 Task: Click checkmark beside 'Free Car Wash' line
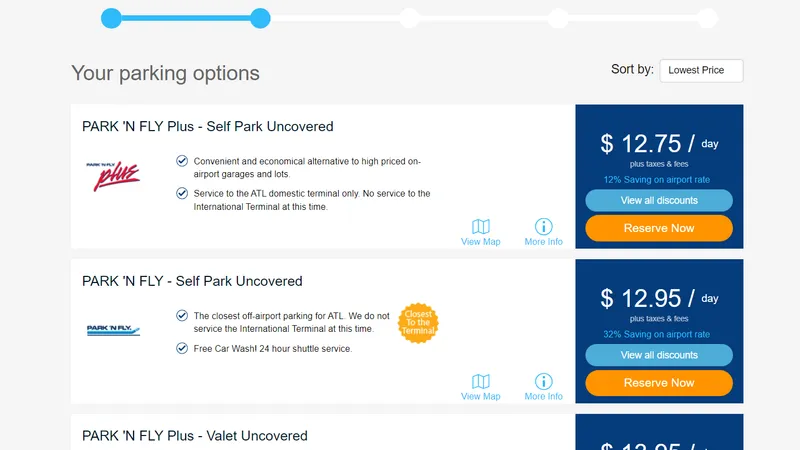click(x=182, y=348)
